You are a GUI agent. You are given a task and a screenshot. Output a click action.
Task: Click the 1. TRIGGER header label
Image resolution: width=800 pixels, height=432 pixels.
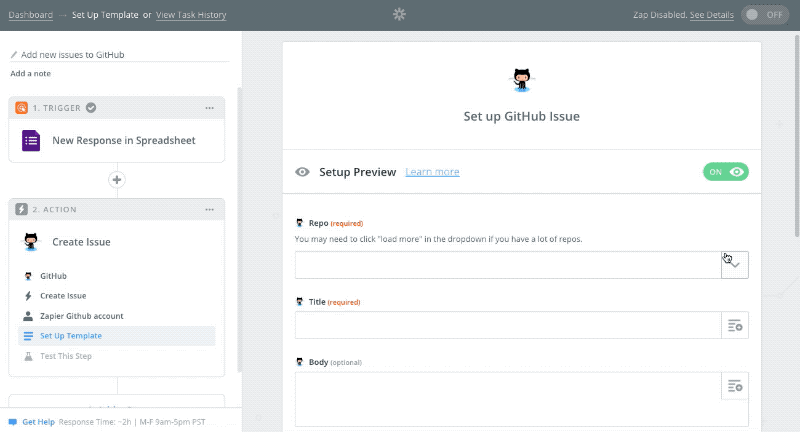57,108
